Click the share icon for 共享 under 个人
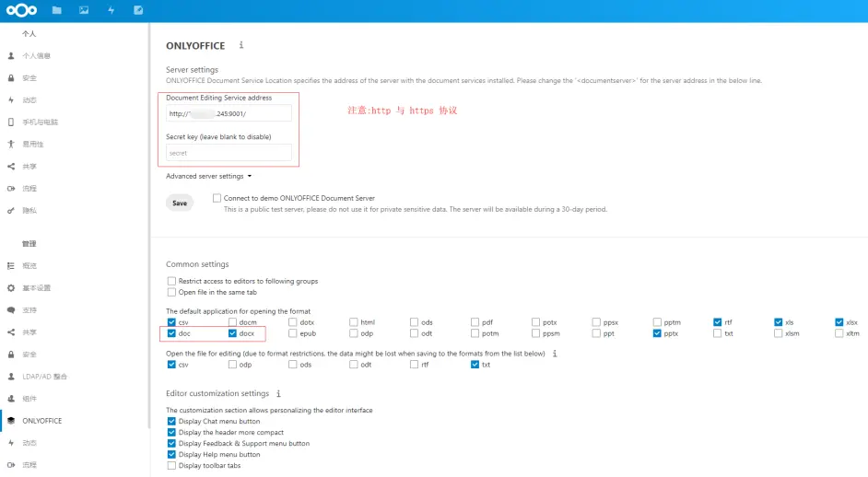The width and height of the screenshot is (868, 477). [11, 167]
